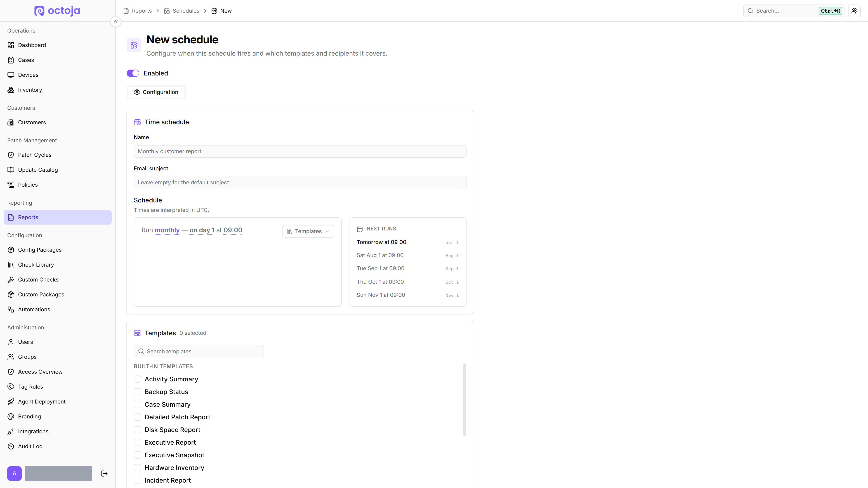
Task: Go to Reports breadcrumb
Action: tap(138, 11)
